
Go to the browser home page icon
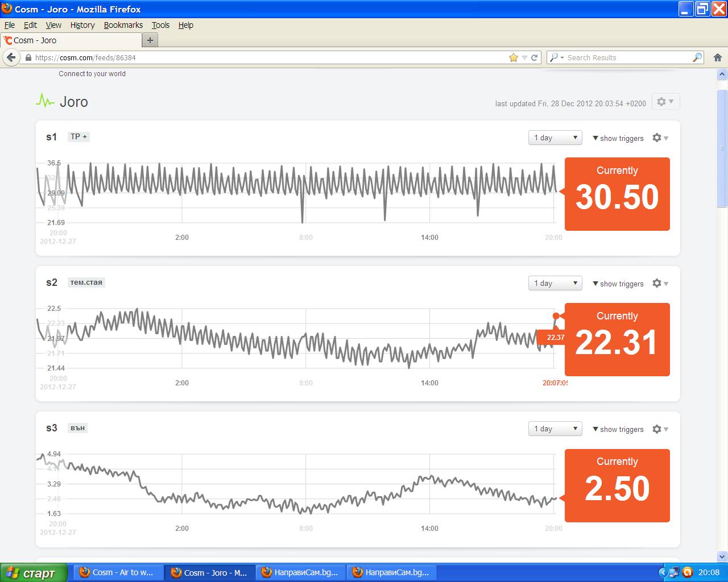717,57
